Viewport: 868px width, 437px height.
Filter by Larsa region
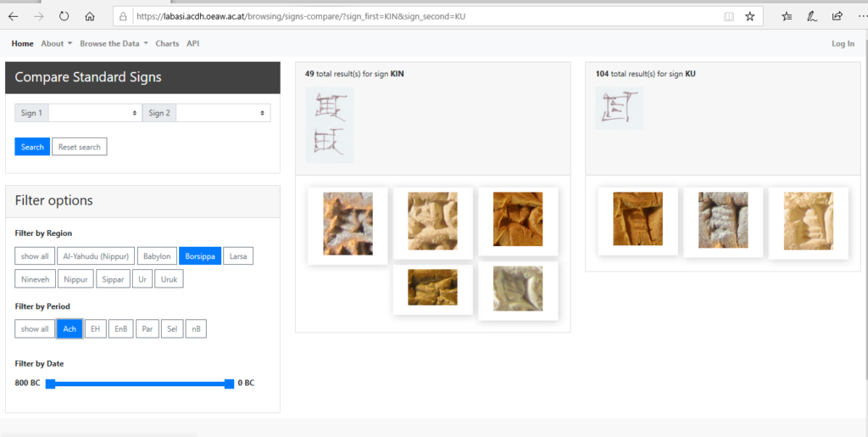pos(238,256)
